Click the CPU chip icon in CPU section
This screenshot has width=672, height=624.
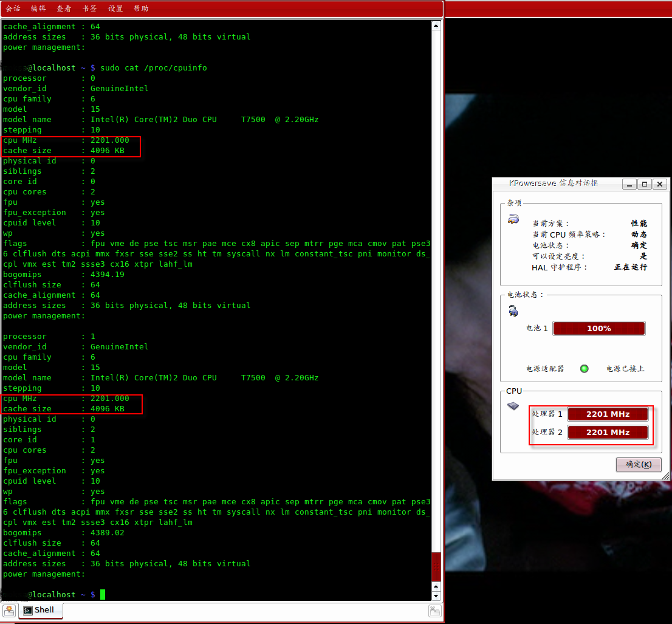coord(513,406)
